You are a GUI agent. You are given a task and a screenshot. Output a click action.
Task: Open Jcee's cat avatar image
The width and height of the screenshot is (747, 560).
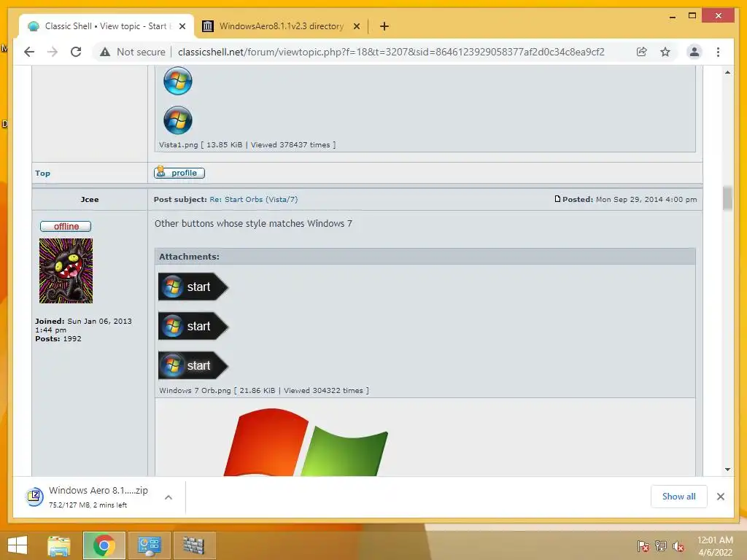click(x=66, y=271)
